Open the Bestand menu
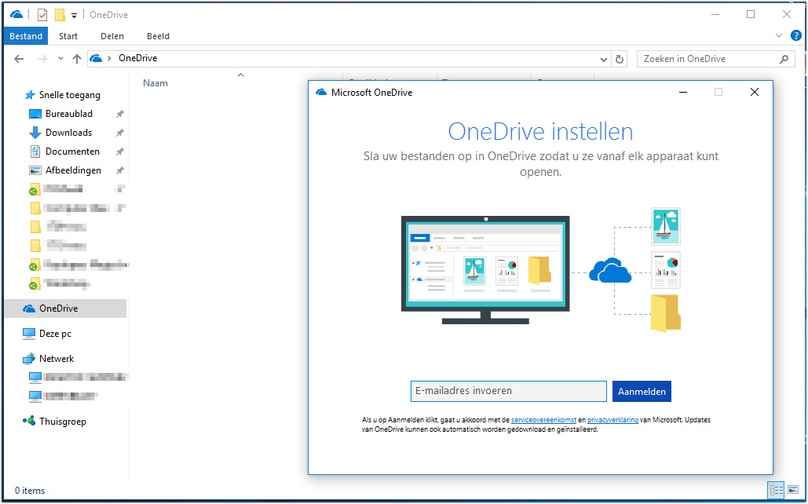Screen dimensions: 808x504 (26, 36)
